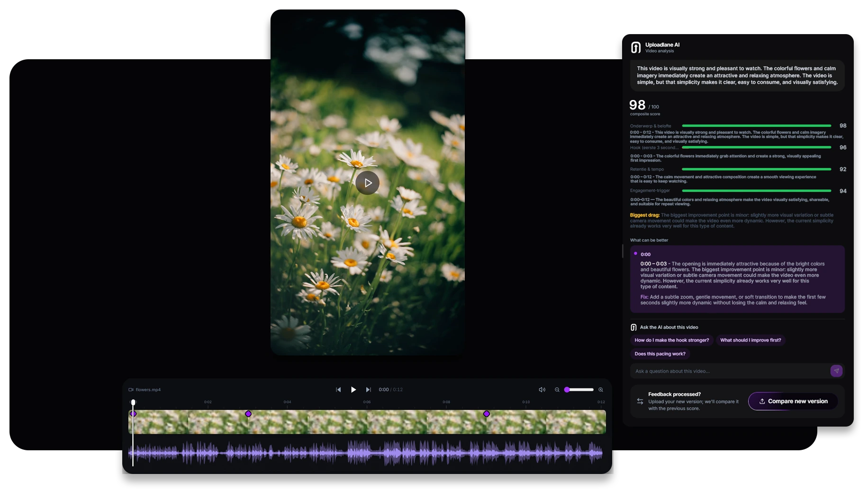The height and width of the screenshot is (492, 868).
Task: Zoom out the timeline with minus magnifier
Action: pos(557,390)
